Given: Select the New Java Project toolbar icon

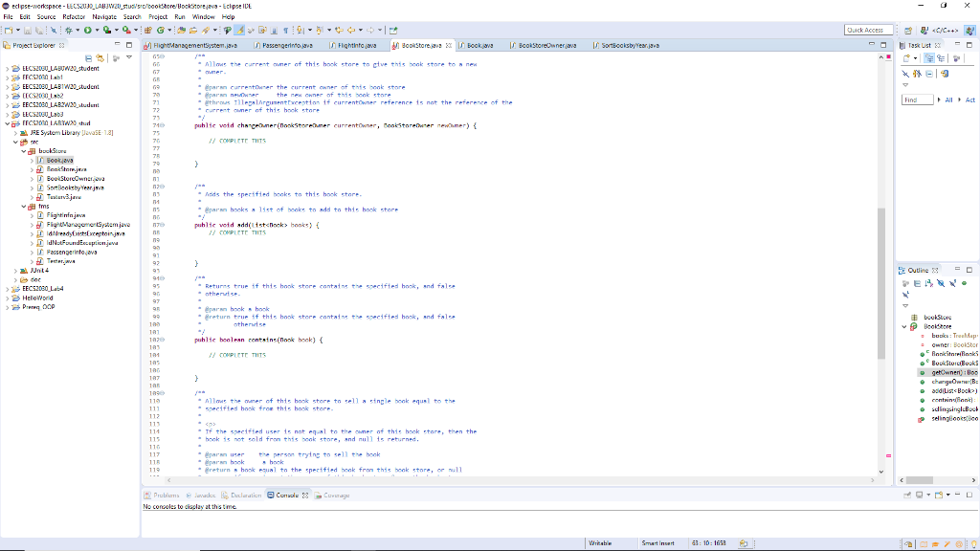Looking at the screenshot, I should pos(148,32).
